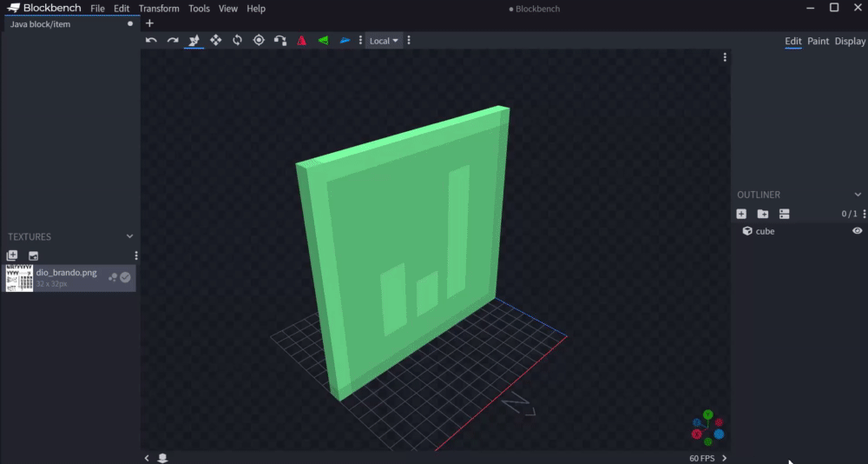Open the View menu
The width and height of the screenshot is (868, 464).
pyautogui.click(x=228, y=9)
